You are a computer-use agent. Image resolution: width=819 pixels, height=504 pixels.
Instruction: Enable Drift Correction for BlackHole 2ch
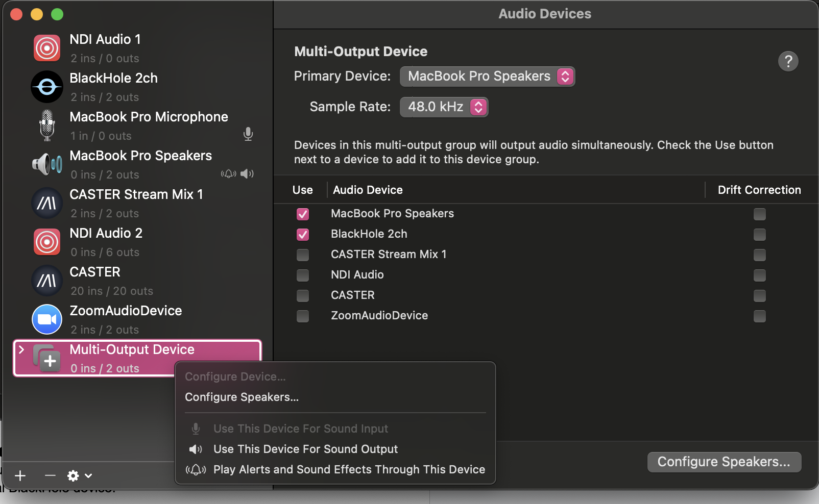pyautogui.click(x=759, y=235)
